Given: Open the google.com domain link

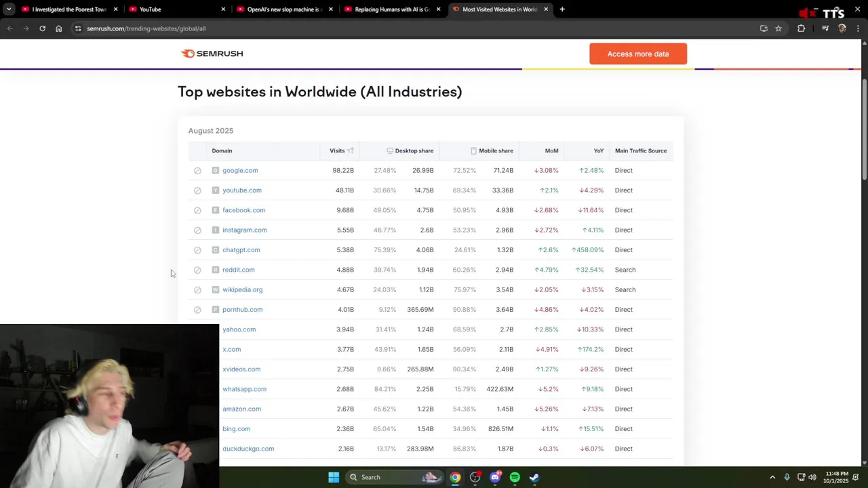Looking at the screenshot, I should click(240, 171).
